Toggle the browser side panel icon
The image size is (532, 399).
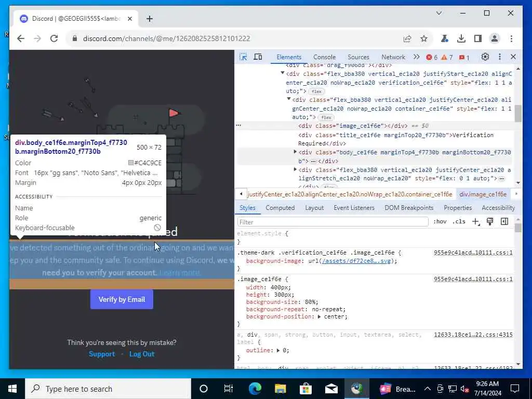(478, 38)
